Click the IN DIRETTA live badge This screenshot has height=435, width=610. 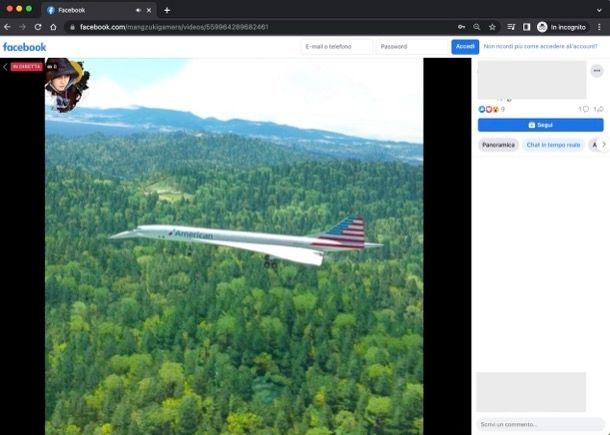pos(26,67)
